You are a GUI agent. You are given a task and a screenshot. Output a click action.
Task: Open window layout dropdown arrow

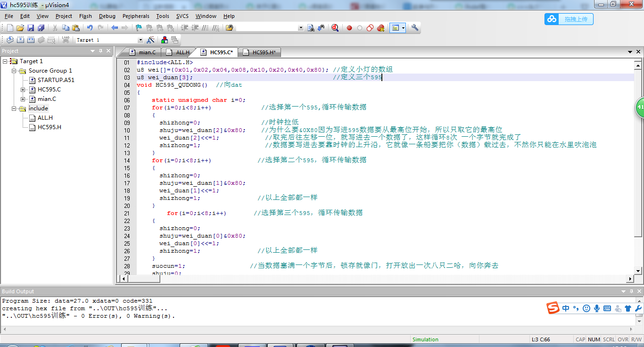pyautogui.click(x=403, y=28)
